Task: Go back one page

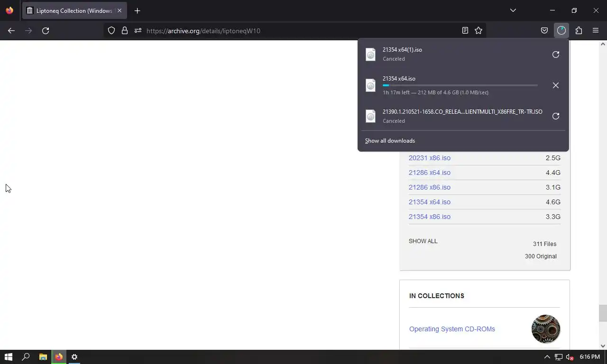Action: (x=11, y=30)
